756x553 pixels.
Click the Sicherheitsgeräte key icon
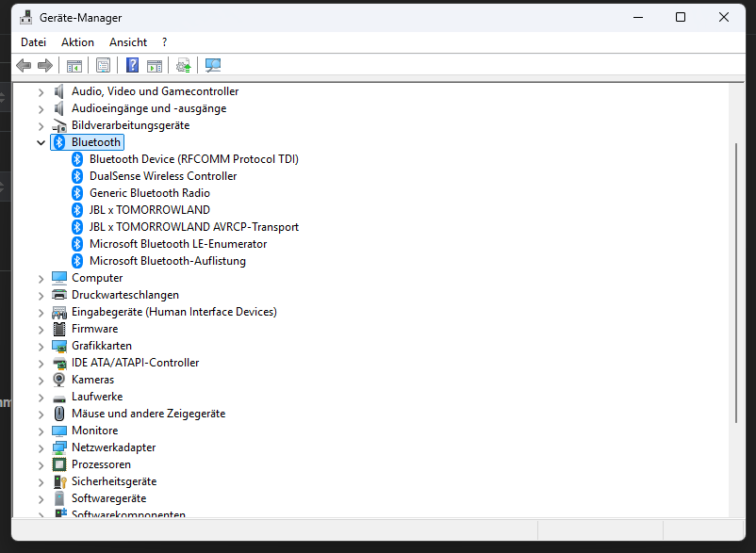pos(58,481)
